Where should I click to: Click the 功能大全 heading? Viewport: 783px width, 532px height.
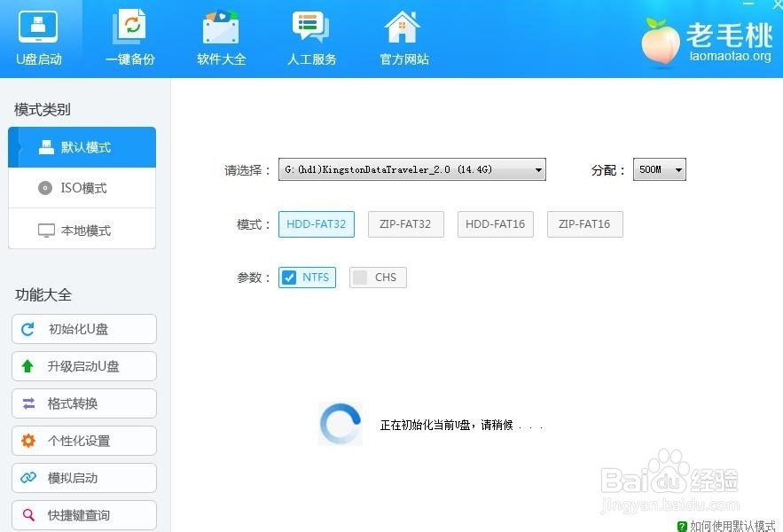point(43,294)
